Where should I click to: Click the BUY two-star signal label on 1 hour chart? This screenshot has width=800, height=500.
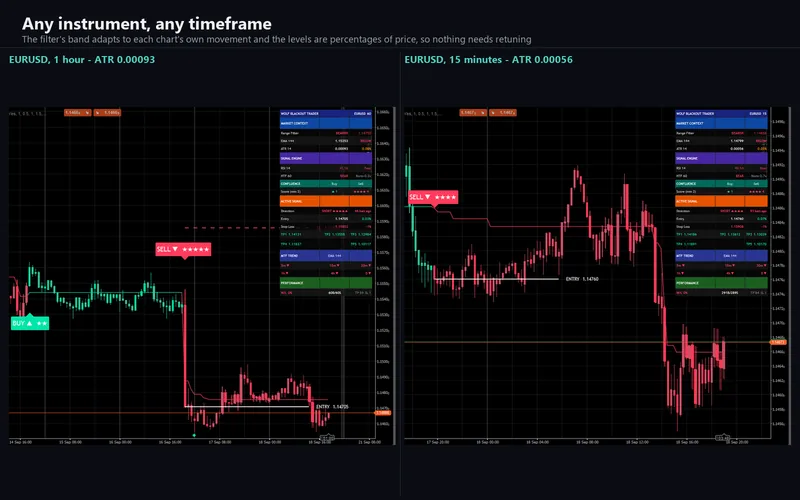tap(30, 323)
